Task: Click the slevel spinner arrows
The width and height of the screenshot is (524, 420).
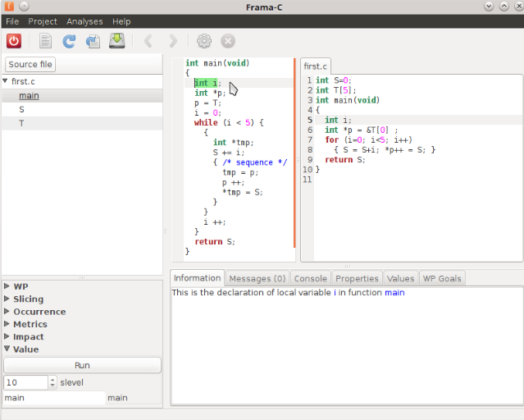Action: coord(53,382)
